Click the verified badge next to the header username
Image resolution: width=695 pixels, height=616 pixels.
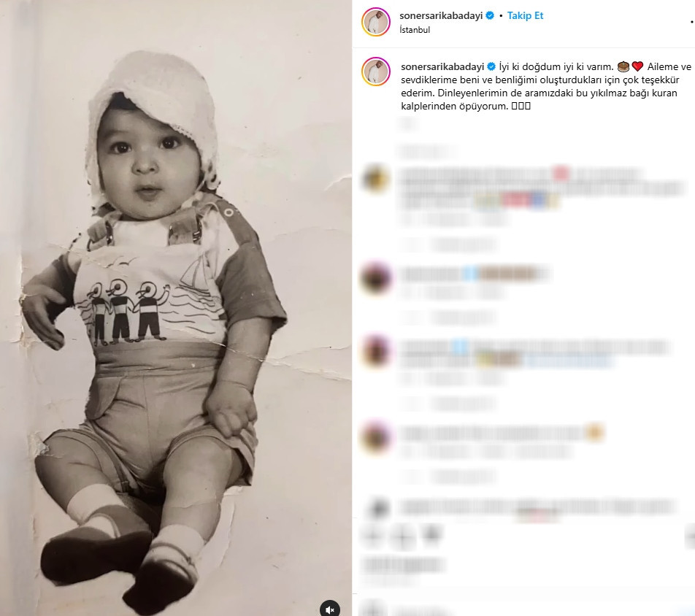tap(490, 15)
